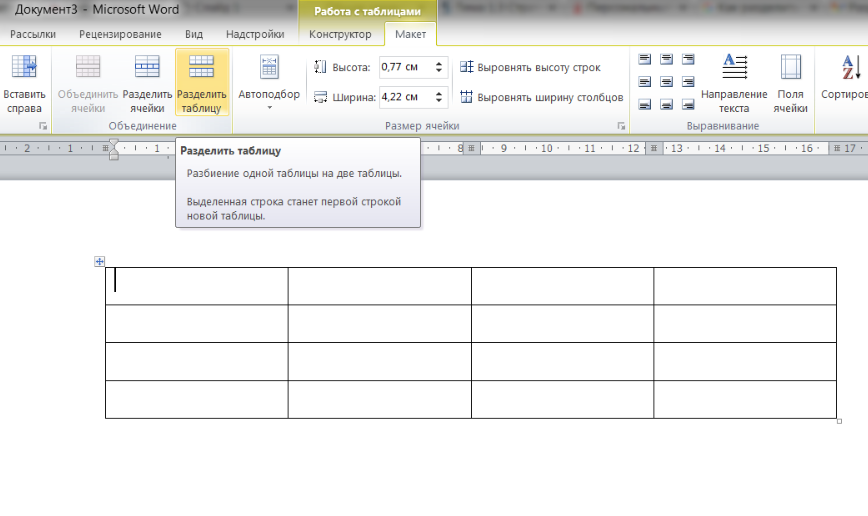The width and height of the screenshot is (868, 516).
Task: Increase column width with up stepper arrow
Action: [x=439, y=93]
